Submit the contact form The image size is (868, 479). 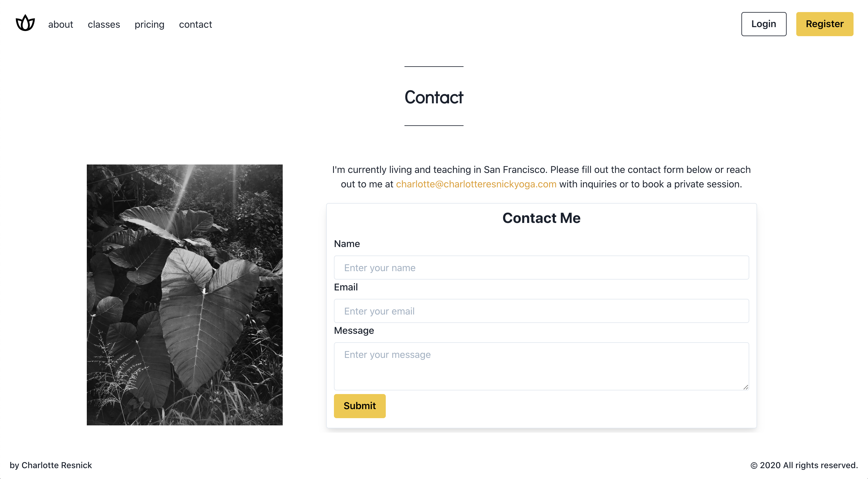pos(360,406)
